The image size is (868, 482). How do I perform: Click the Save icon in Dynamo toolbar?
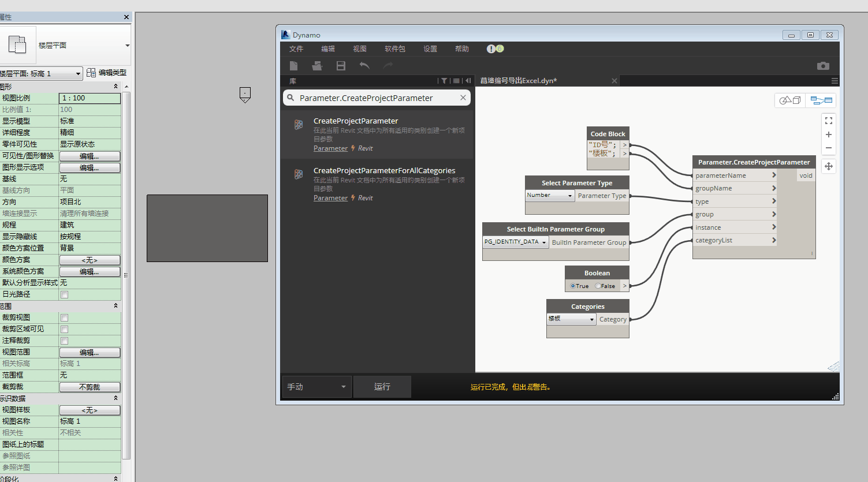click(x=341, y=66)
